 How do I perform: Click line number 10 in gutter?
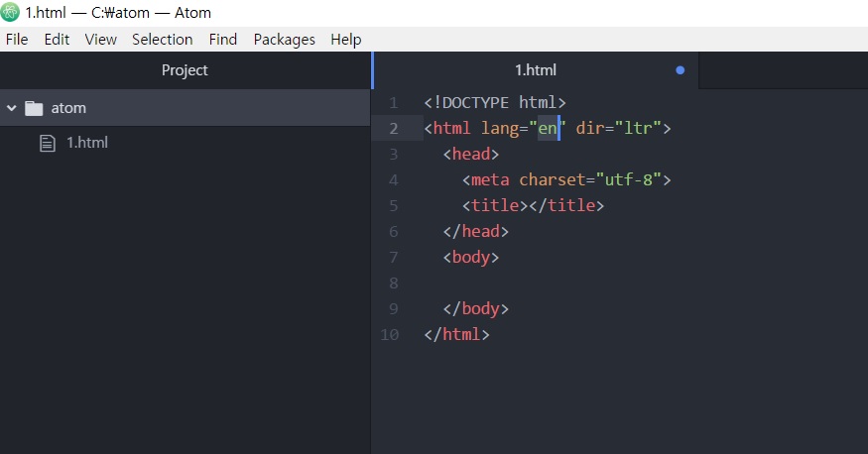point(389,335)
